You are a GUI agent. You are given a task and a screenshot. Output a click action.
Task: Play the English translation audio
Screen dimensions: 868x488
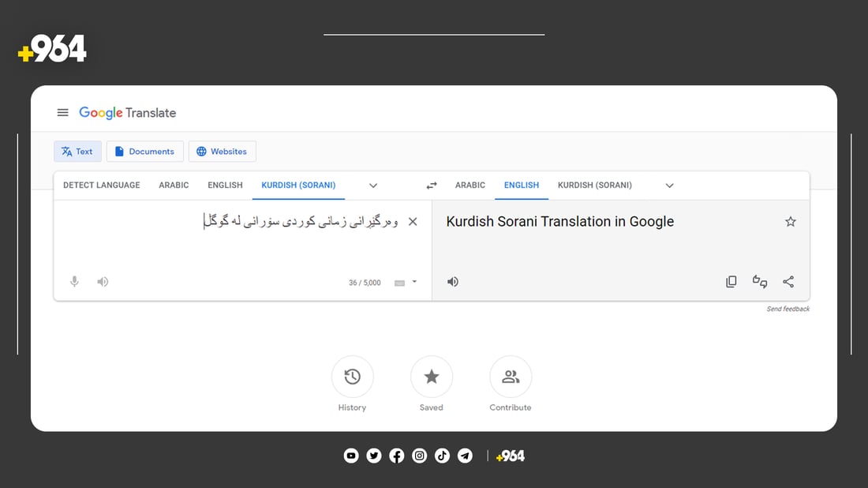tap(452, 281)
